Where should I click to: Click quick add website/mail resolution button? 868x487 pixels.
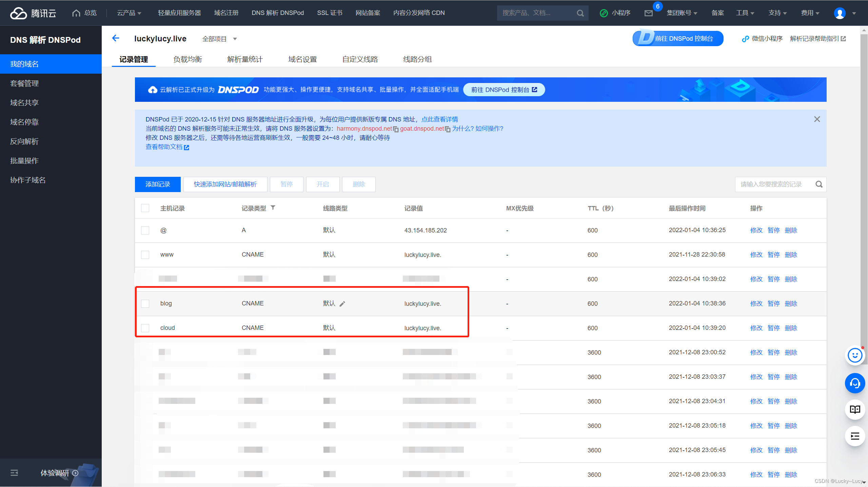click(225, 184)
